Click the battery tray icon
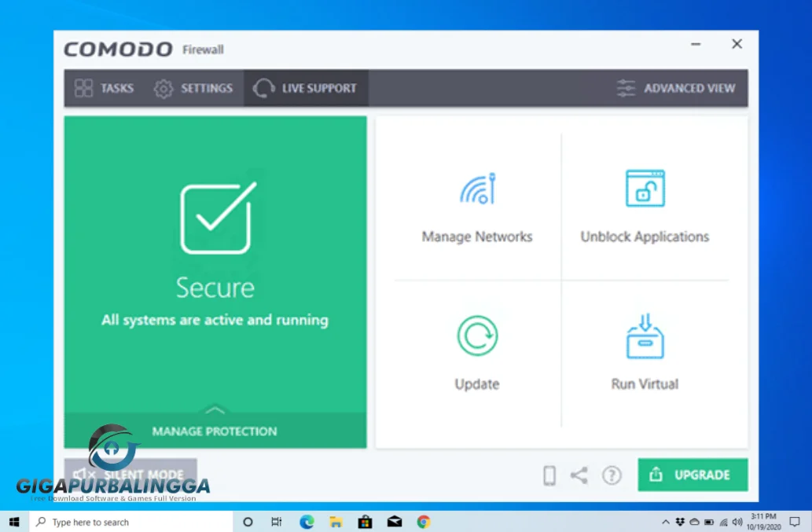The width and height of the screenshot is (812, 532). pos(709,522)
